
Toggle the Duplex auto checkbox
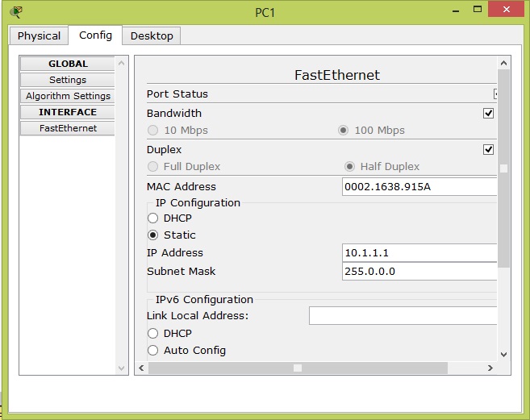point(488,150)
